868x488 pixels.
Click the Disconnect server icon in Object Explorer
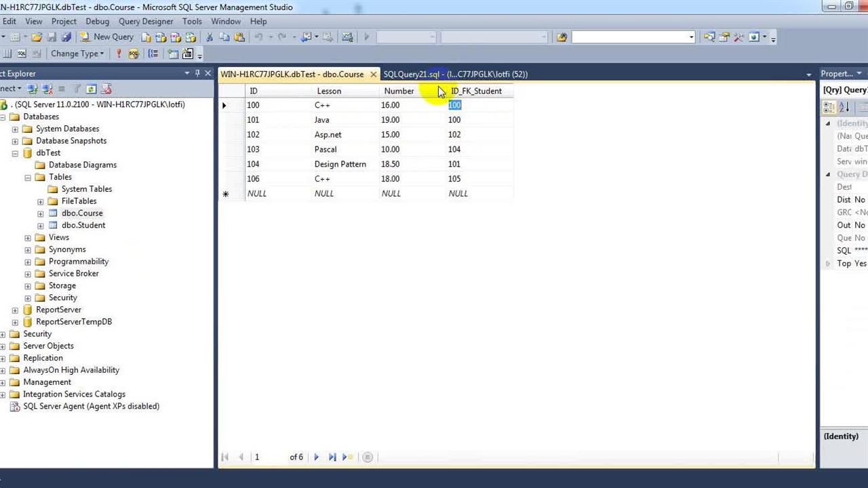pos(47,89)
